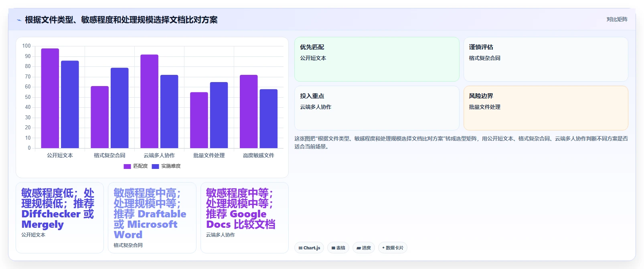Click the sparkle icon in 数据卡片 chip
Image resolution: width=644 pixels, height=269 pixels.
[383, 248]
